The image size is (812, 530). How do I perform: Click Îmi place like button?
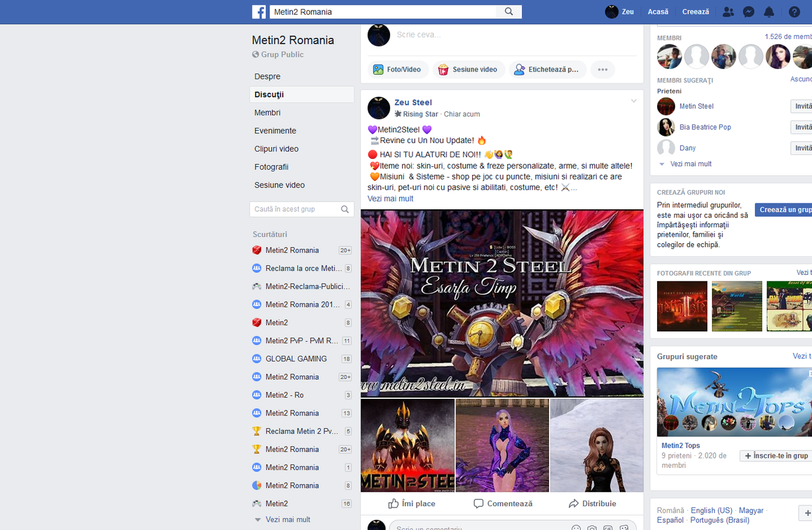(x=412, y=503)
